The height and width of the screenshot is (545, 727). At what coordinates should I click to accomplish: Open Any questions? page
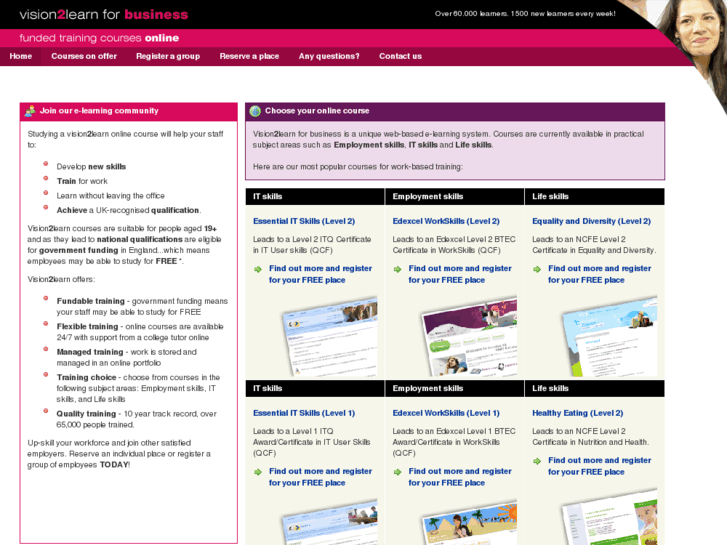pos(329,56)
